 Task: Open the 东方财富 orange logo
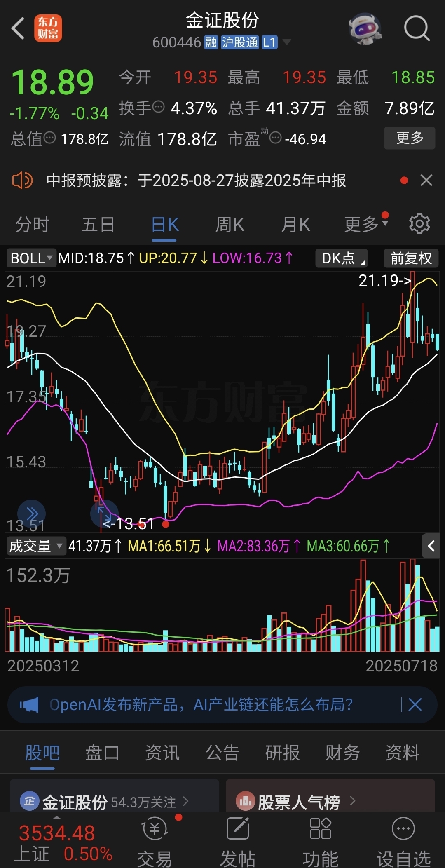(48, 28)
